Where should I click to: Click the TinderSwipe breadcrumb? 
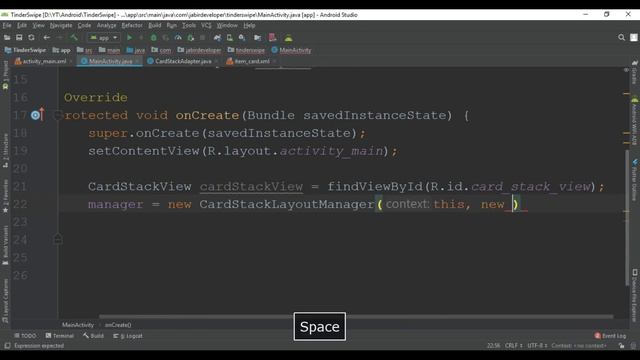tap(25, 50)
